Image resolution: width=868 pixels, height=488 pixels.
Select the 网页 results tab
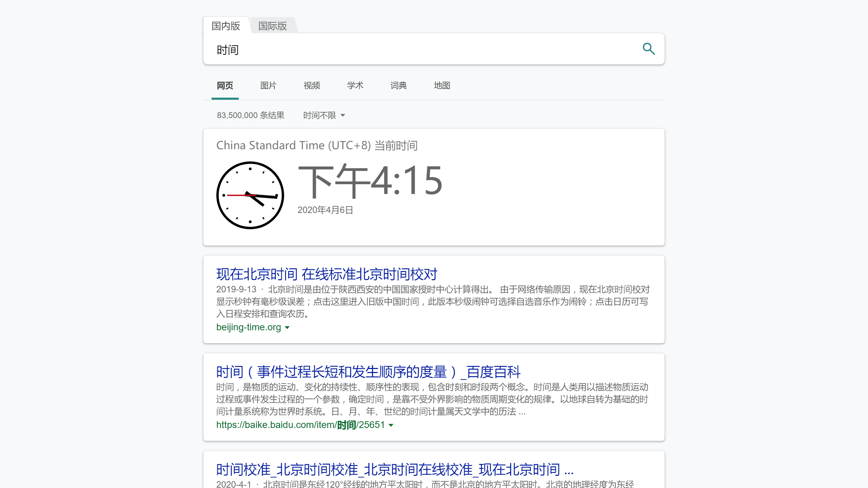pos(225,85)
